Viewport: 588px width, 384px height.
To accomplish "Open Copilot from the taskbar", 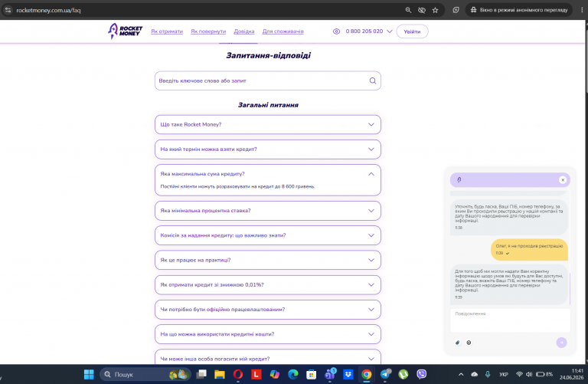I will click(x=275, y=374).
